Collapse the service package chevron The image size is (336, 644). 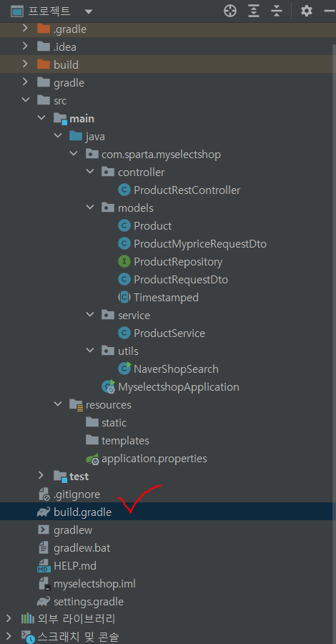point(90,315)
